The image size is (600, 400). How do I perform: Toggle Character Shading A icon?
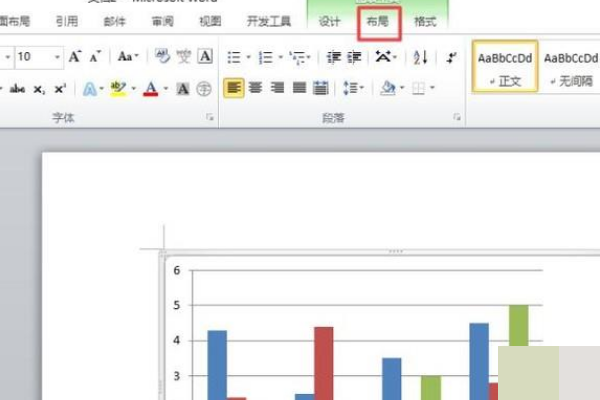point(183,89)
